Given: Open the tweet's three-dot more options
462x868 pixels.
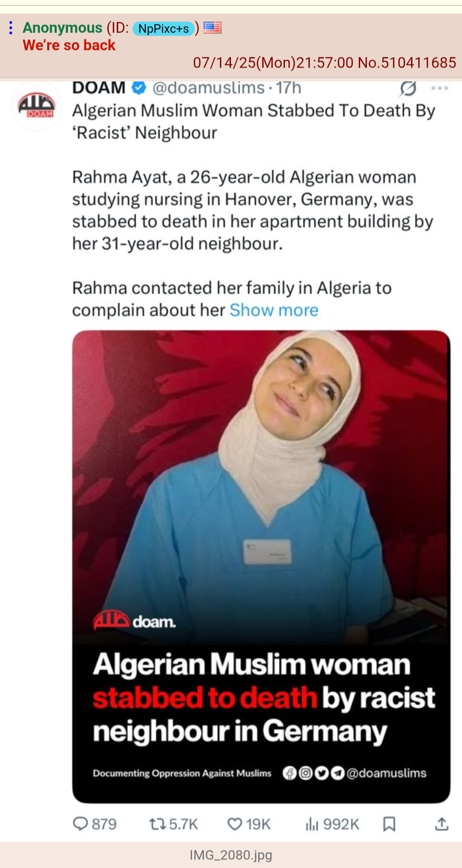Looking at the screenshot, I should (x=440, y=88).
